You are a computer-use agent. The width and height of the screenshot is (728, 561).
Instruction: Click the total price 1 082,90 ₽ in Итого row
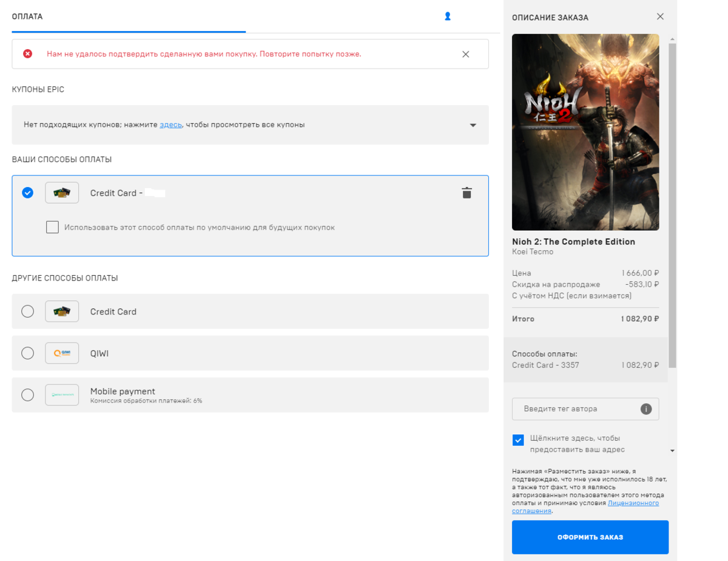[x=640, y=319]
